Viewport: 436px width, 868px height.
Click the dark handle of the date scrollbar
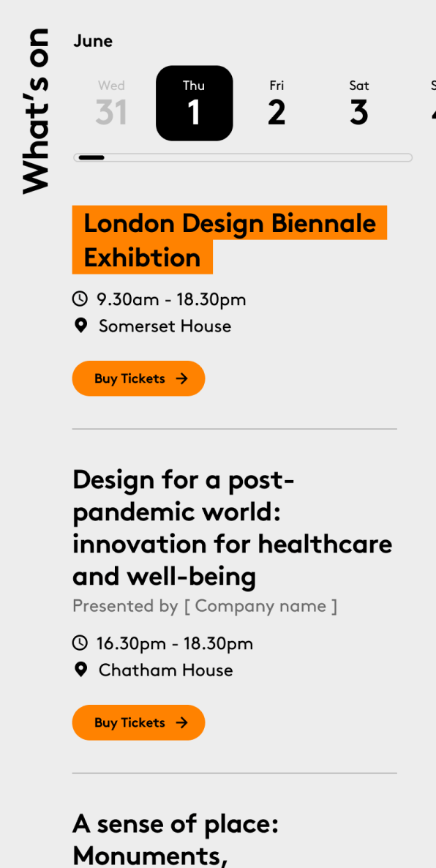point(91,158)
